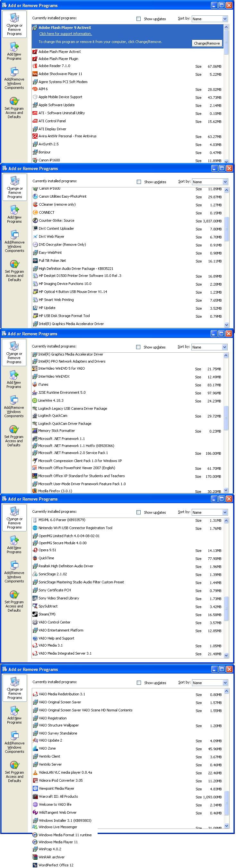Click the VideoLAN VLC media player cone icon
Image resolution: width=236 pixels, height=868 pixels.
(35, 773)
